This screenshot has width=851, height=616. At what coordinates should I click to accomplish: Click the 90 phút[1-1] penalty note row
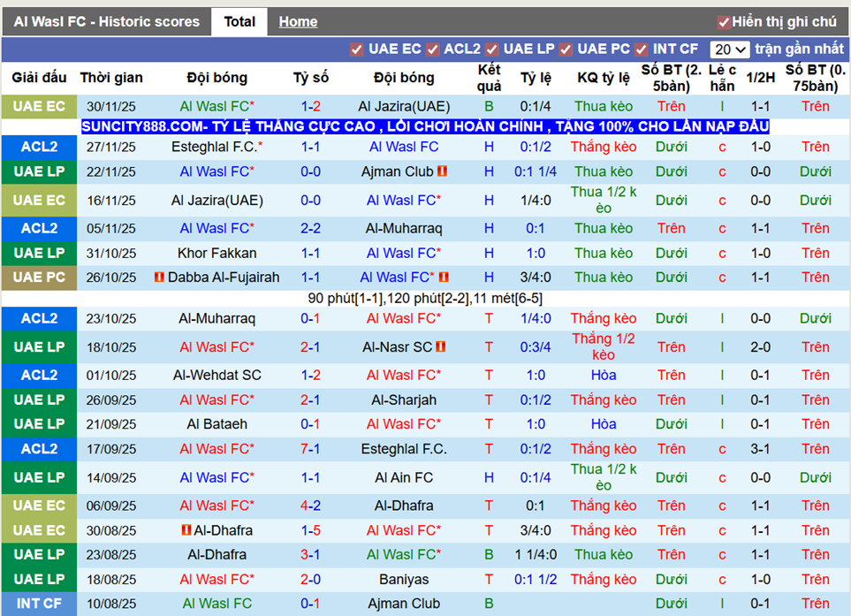(425, 299)
